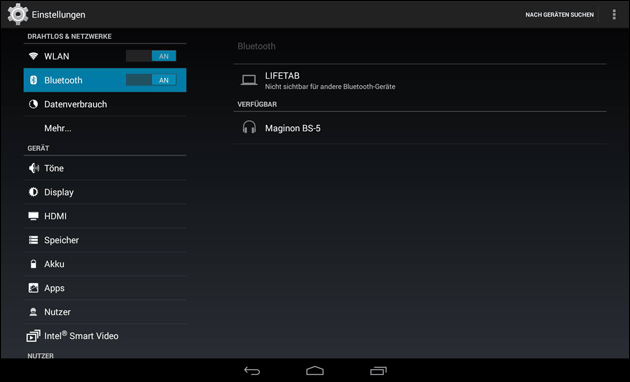Open the Mehr... entry
Viewport: 630px width, 382px height.
105,128
